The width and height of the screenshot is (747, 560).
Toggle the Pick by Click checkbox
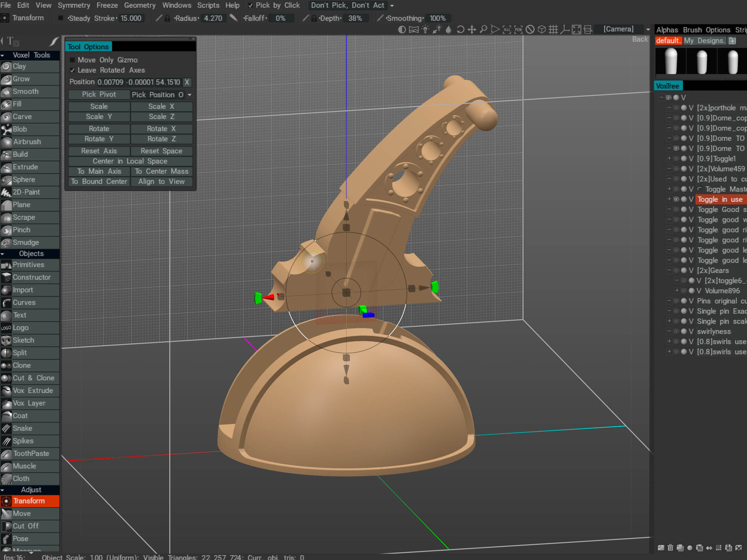click(x=251, y=5)
